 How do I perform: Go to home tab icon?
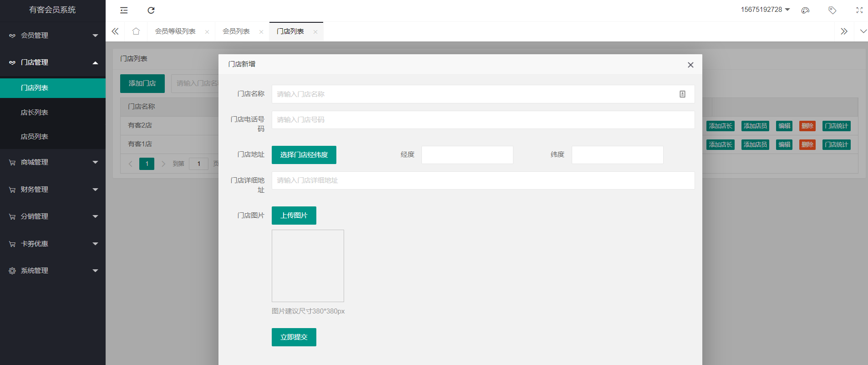pos(136,31)
